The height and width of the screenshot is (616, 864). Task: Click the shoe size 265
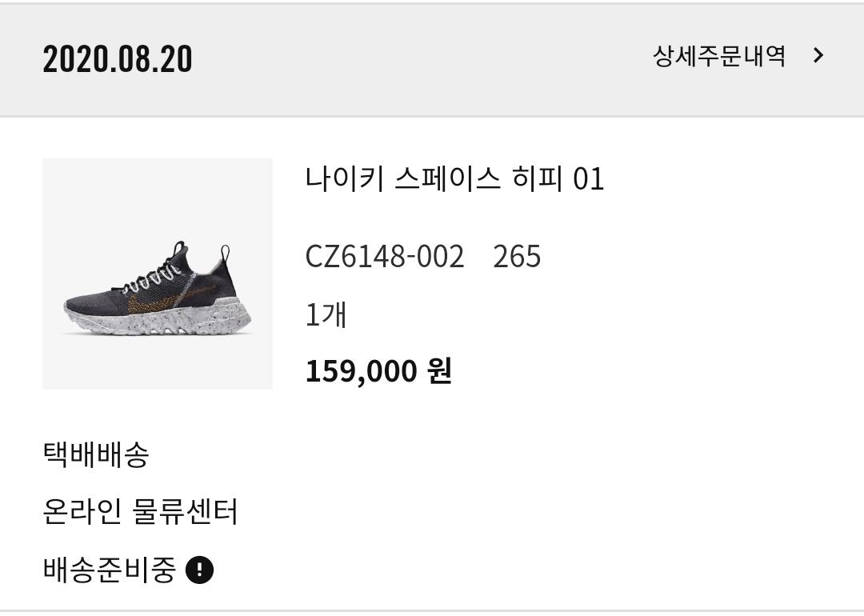(517, 257)
